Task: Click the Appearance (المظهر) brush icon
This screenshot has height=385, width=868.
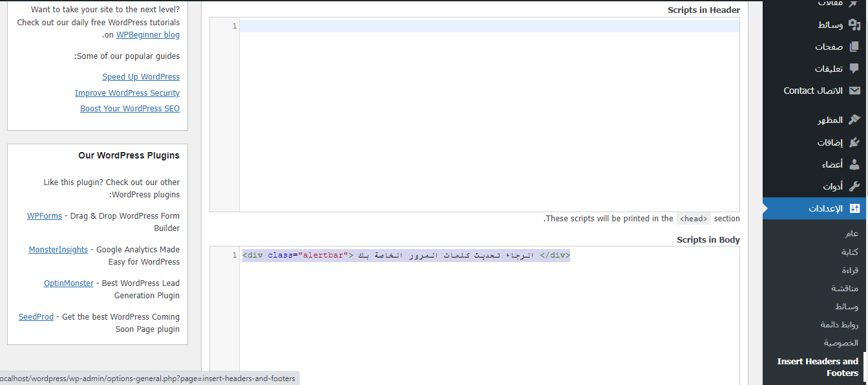Action: point(854,120)
